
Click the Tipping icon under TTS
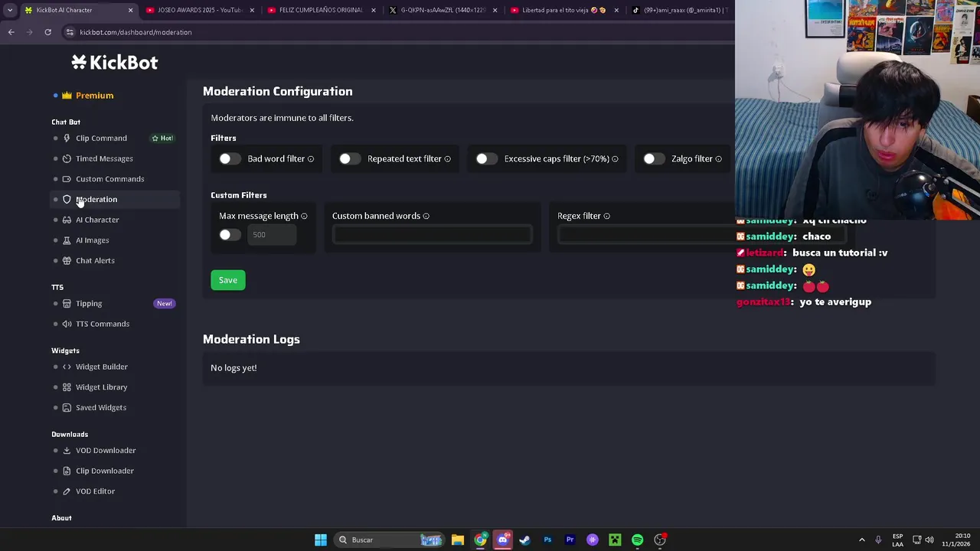pos(67,304)
